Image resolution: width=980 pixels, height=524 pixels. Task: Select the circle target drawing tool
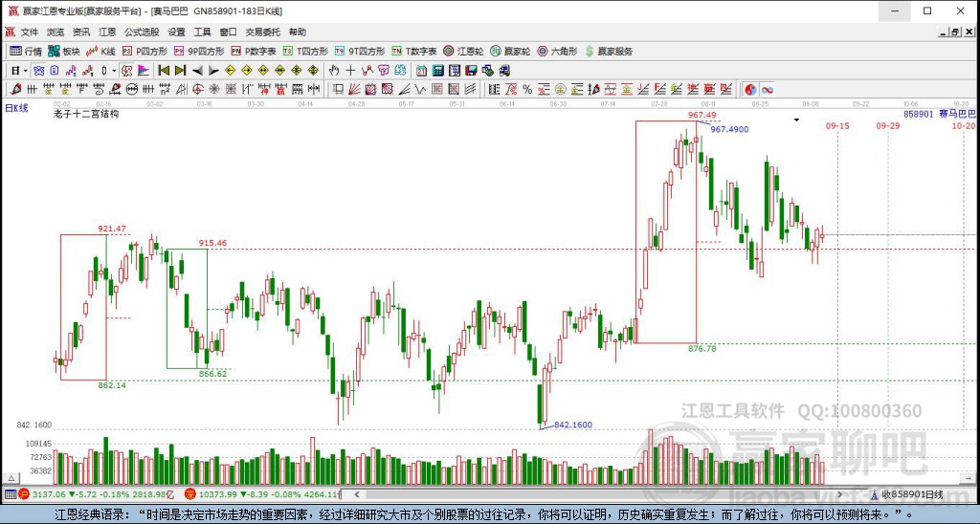pos(197,89)
